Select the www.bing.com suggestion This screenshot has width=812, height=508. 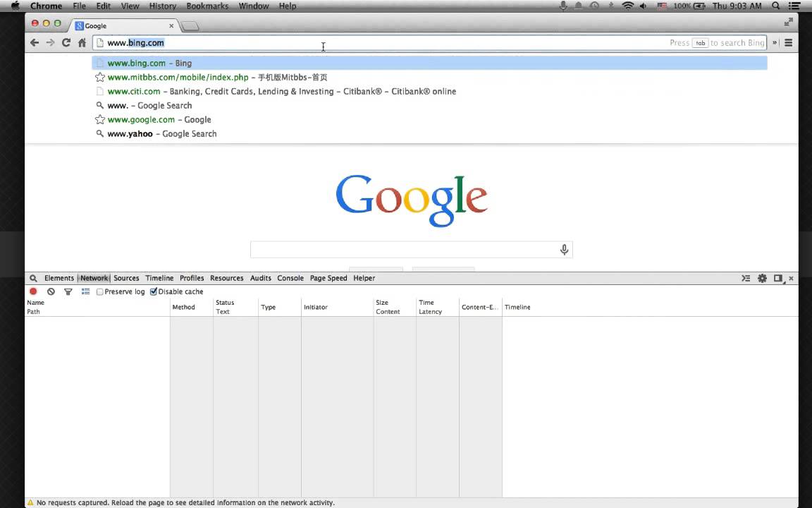[x=429, y=64]
